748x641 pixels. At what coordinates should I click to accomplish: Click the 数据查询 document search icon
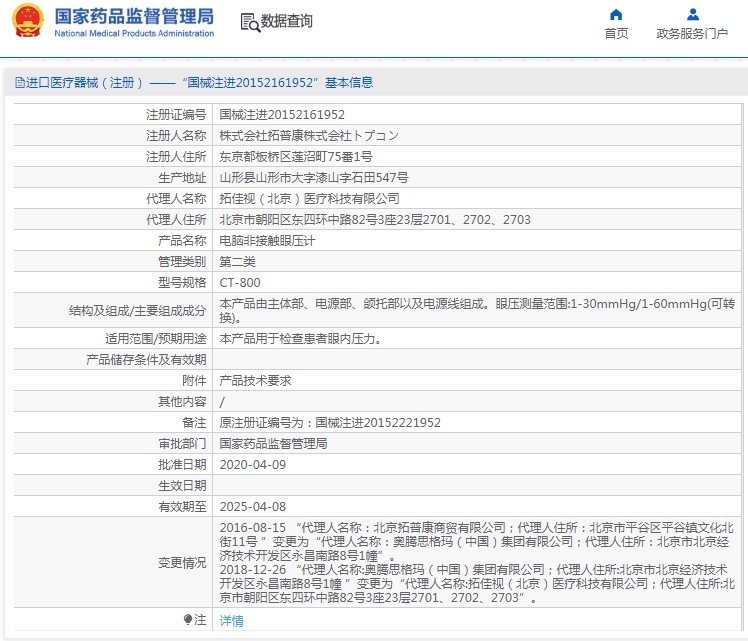coord(249,22)
